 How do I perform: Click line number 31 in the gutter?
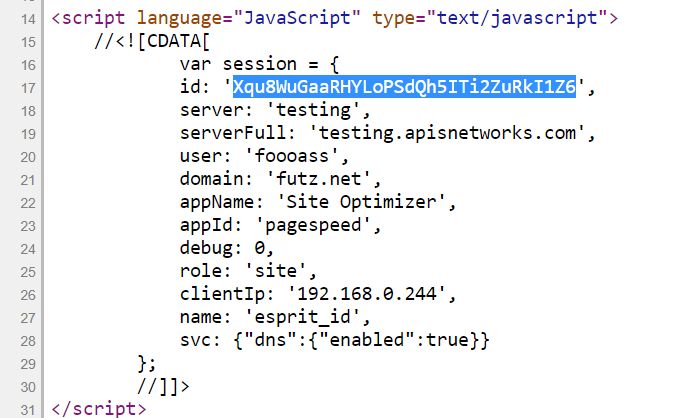pyautogui.click(x=24, y=408)
